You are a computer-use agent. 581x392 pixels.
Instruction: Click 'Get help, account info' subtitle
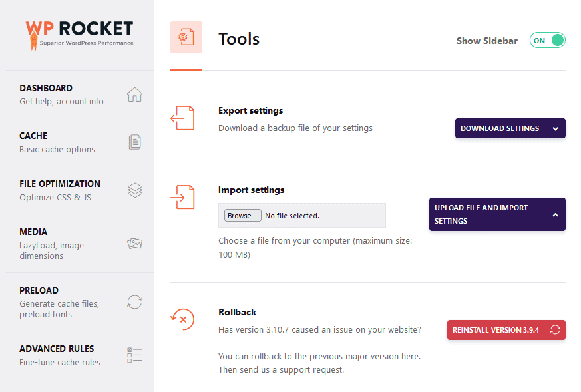pyautogui.click(x=61, y=102)
